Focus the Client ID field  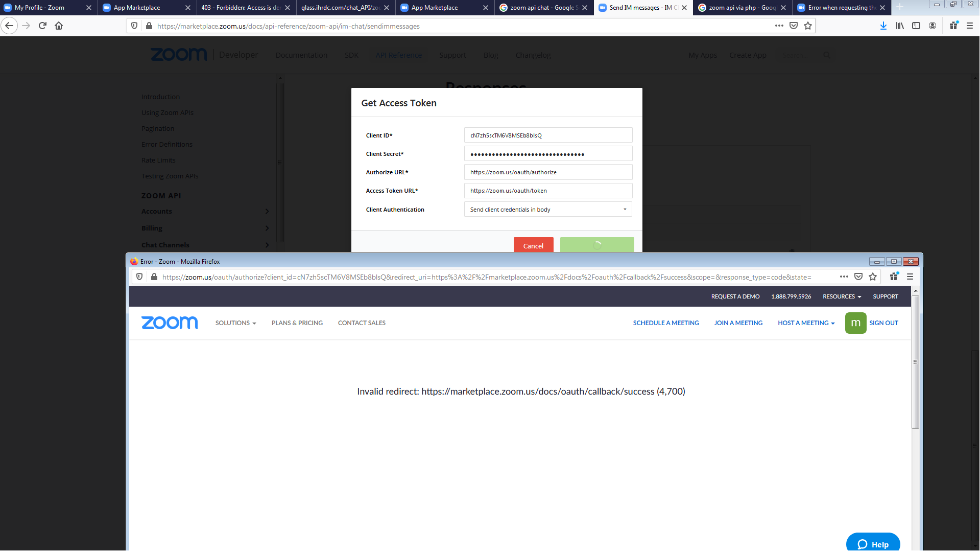coord(548,135)
